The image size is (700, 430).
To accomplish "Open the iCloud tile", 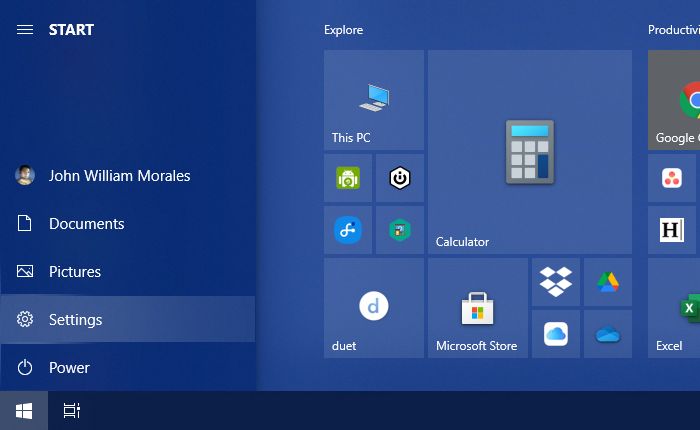I will (556, 334).
